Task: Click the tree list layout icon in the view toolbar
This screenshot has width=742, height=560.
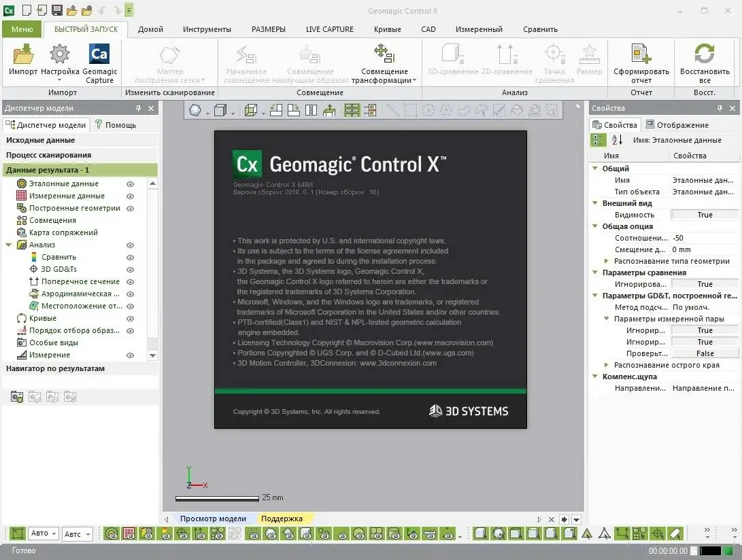Action: point(370,111)
